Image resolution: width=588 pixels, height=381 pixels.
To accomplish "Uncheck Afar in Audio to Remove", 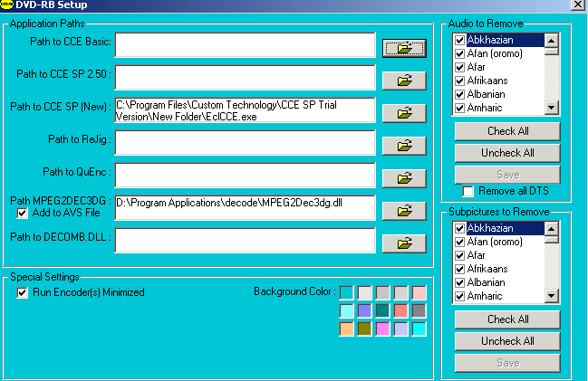I will (x=459, y=67).
